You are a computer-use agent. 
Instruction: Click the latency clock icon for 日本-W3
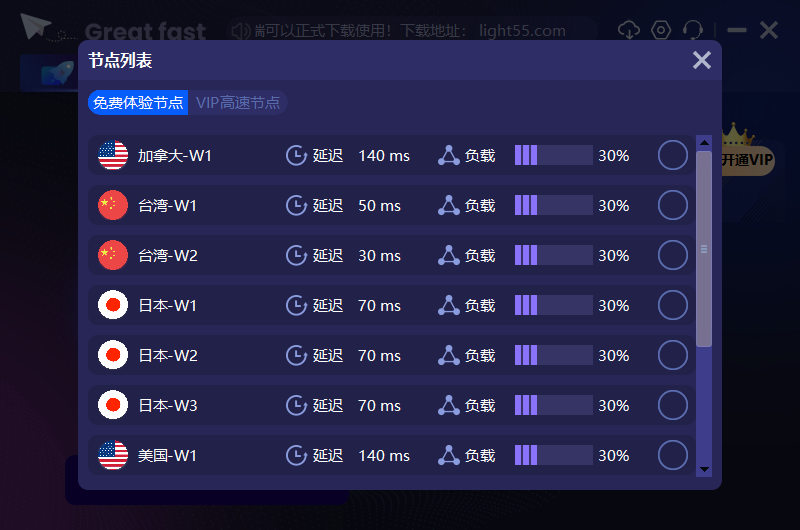296,406
